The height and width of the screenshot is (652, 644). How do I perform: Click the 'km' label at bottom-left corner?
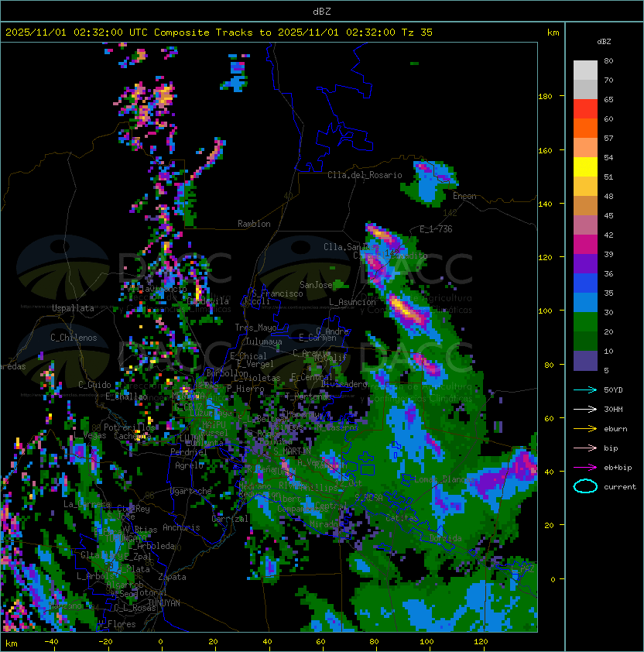[12, 643]
